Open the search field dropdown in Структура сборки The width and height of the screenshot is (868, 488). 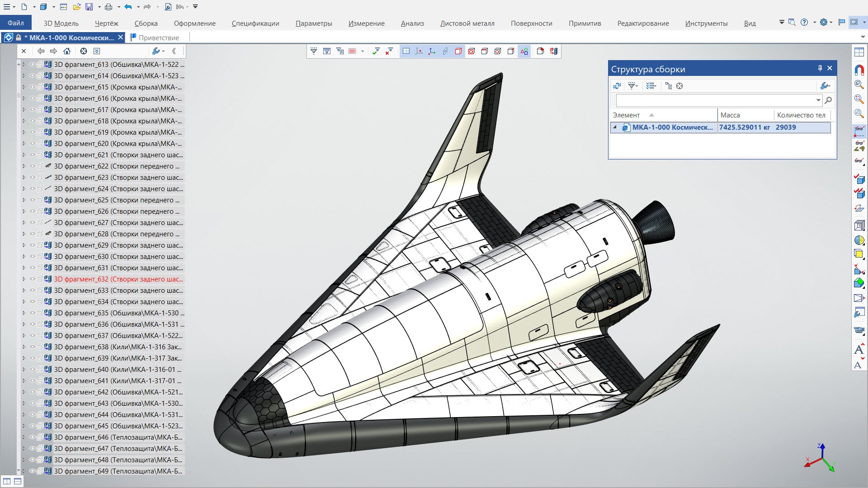tap(818, 100)
